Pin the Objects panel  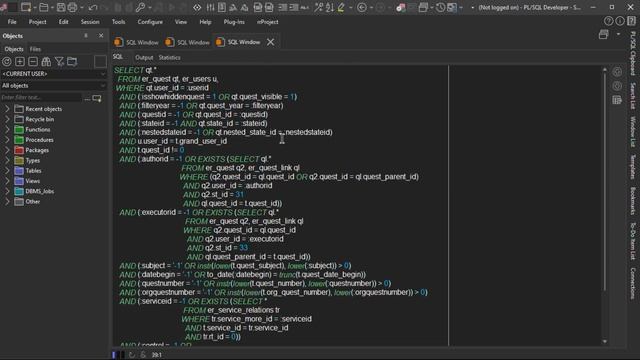click(86, 36)
